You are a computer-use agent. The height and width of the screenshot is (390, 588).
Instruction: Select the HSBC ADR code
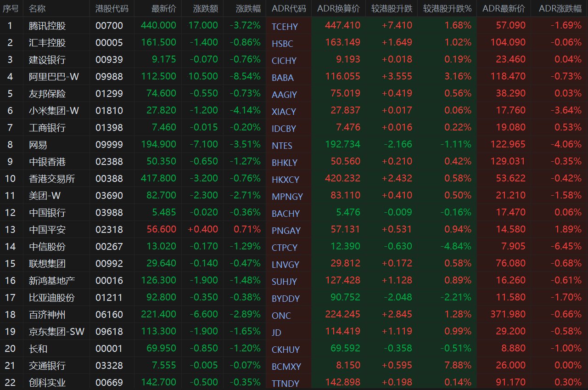(x=282, y=44)
